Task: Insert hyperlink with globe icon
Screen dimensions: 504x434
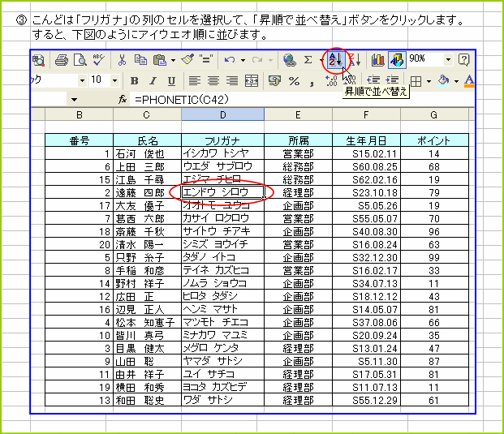Action: pos(289,60)
